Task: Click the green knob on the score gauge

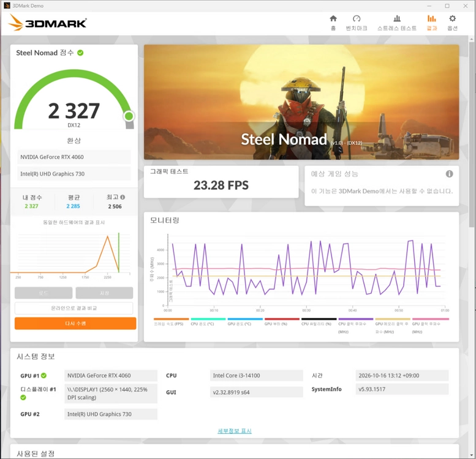Action: [129, 116]
